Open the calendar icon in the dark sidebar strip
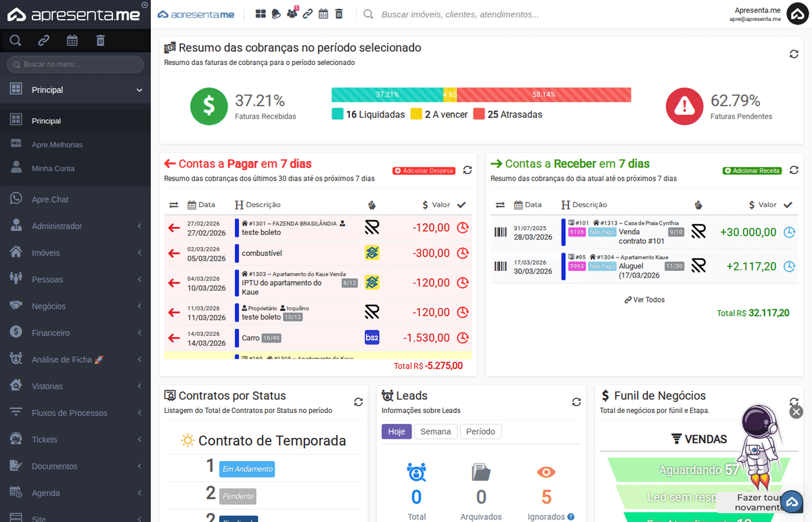812x522 pixels. click(72, 41)
